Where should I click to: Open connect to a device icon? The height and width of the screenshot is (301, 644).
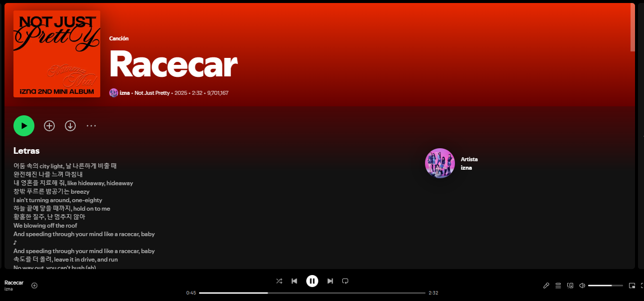point(570,286)
